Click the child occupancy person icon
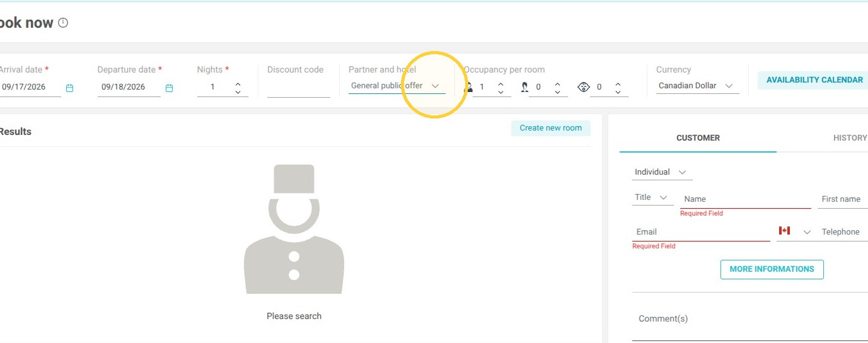This screenshot has height=343, width=868. pos(524,87)
